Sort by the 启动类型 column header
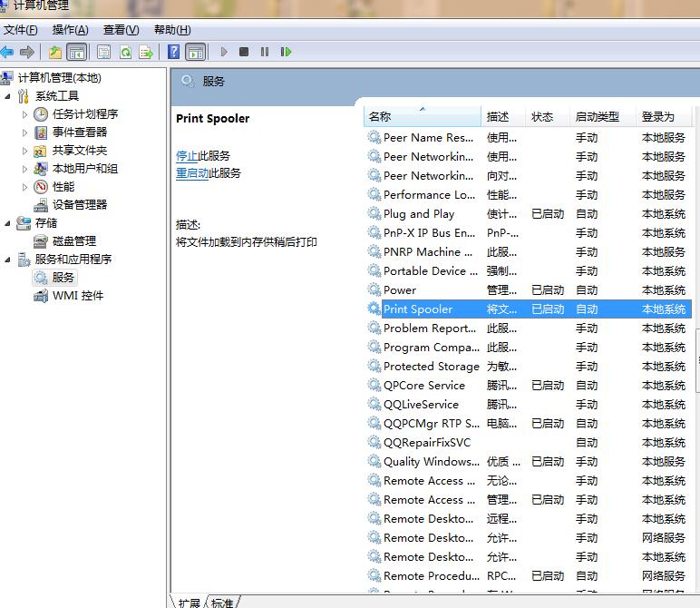Screen dimensions: 700x608 click(603, 116)
